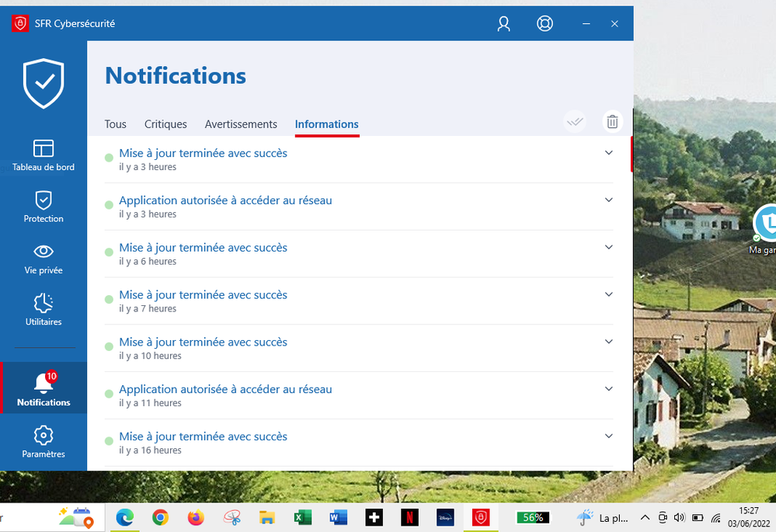This screenshot has height=532, width=776.
Task: Expand the notification from 16 hours ago
Action: click(x=608, y=436)
